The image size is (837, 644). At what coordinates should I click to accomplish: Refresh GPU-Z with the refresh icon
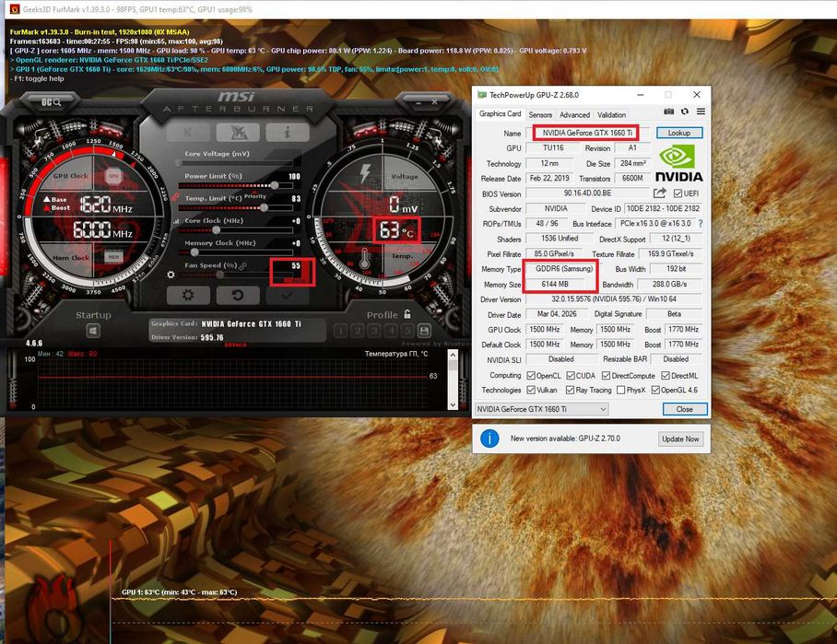coord(685,111)
